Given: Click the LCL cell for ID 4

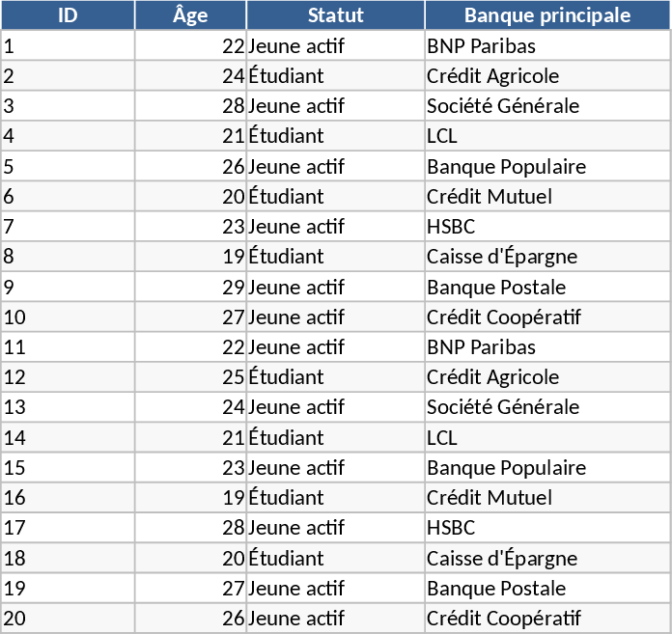Looking at the screenshot, I should 546,136.
